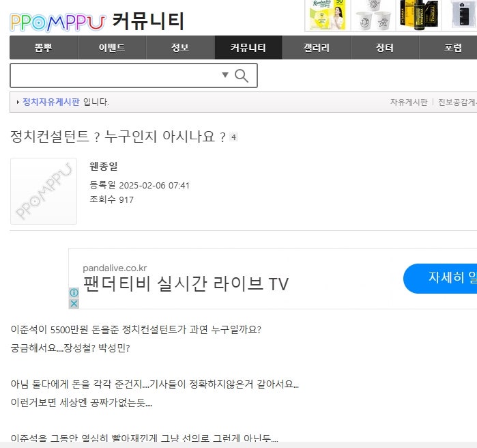Image resolution: width=477 pixels, height=448 pixels.
Task: Open the 뽐뿌 menu tab
Action: point(44,48)
